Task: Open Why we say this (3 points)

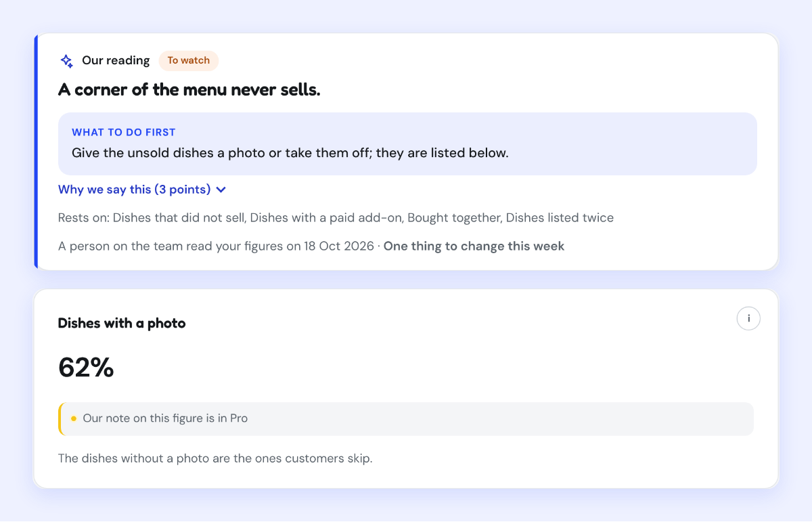Action: [x=142, y=190]
